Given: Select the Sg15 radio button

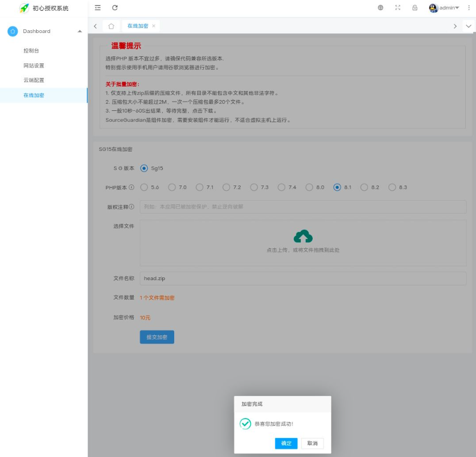Looking at the screenshot, I should tap(144, 168).
